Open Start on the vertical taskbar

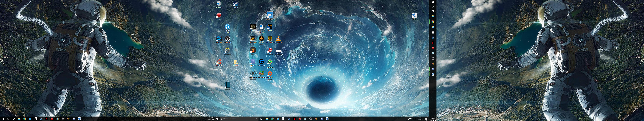pyautogui.click(x=433, y=2)
